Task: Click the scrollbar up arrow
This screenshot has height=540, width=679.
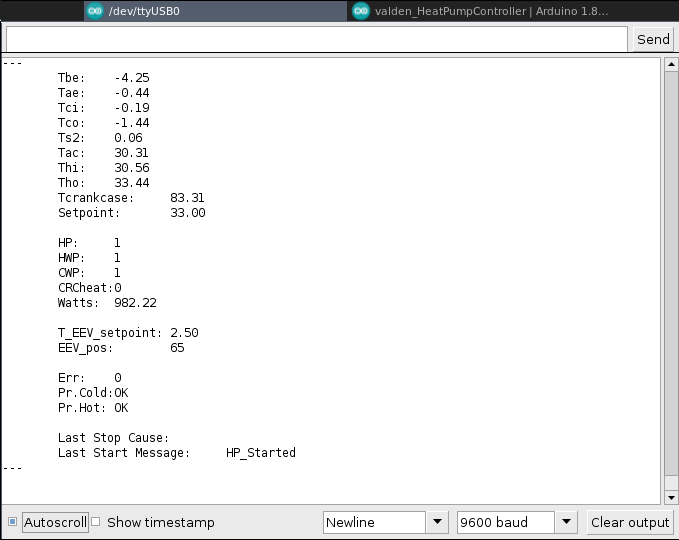Action: pyautogui.click(x=669, y=66)
